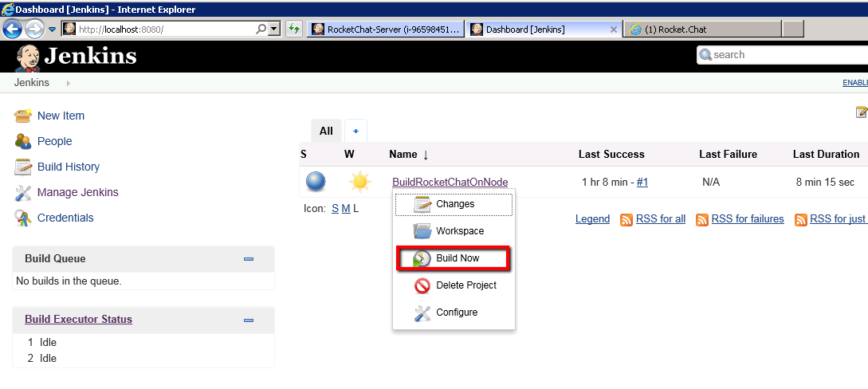Screen dimensions: 868x389
Task: Sort by the Last Duration column header
Action: pyautogui.click(x=826, y=155)
